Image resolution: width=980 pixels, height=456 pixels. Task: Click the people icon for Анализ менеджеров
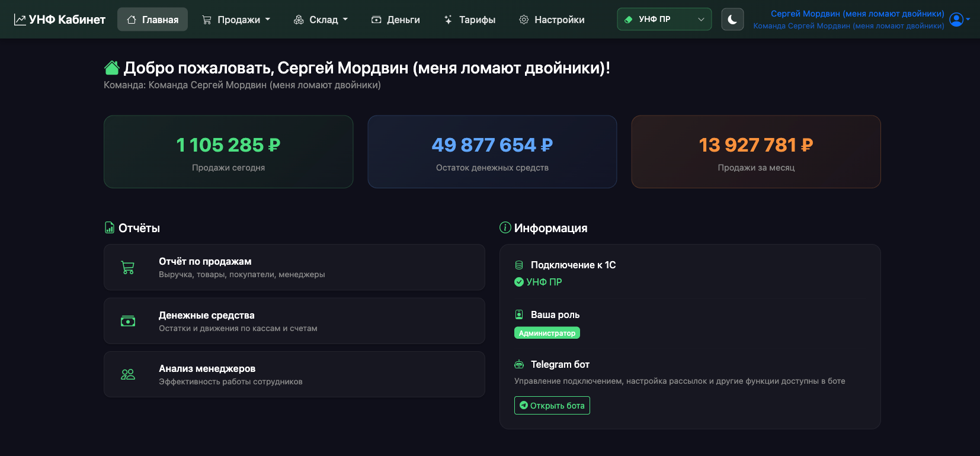click(x=127, y=374)
